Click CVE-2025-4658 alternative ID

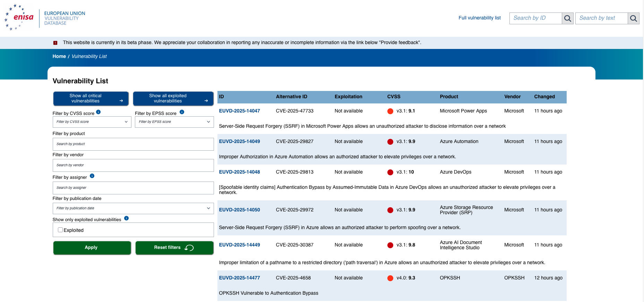(293, 278)
